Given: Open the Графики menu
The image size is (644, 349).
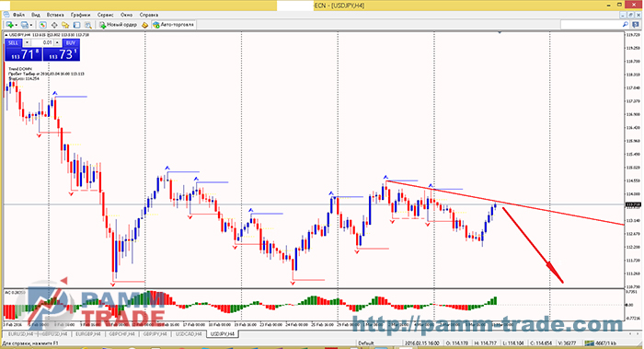Looking at the screenshot, I should pos(80,15).
